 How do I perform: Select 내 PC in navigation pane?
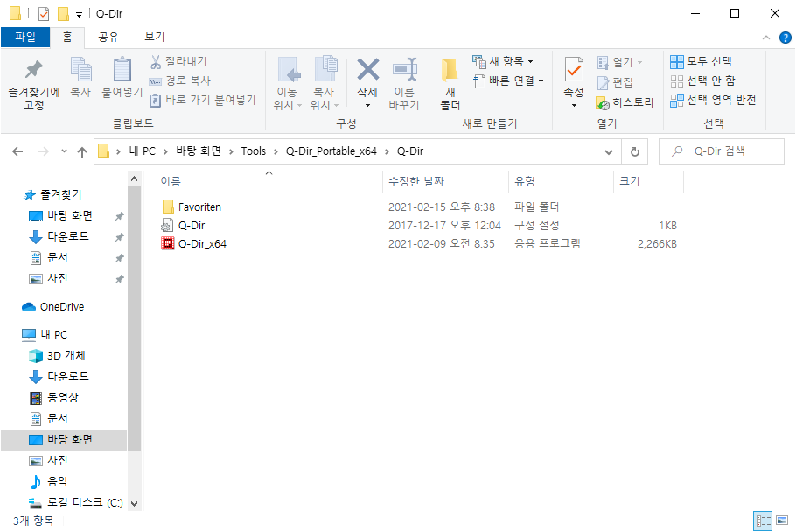point(53,334)
